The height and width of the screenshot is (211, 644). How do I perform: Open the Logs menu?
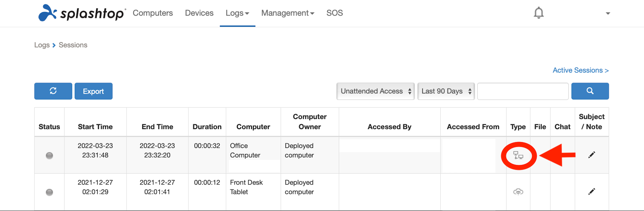click(237, 13)
